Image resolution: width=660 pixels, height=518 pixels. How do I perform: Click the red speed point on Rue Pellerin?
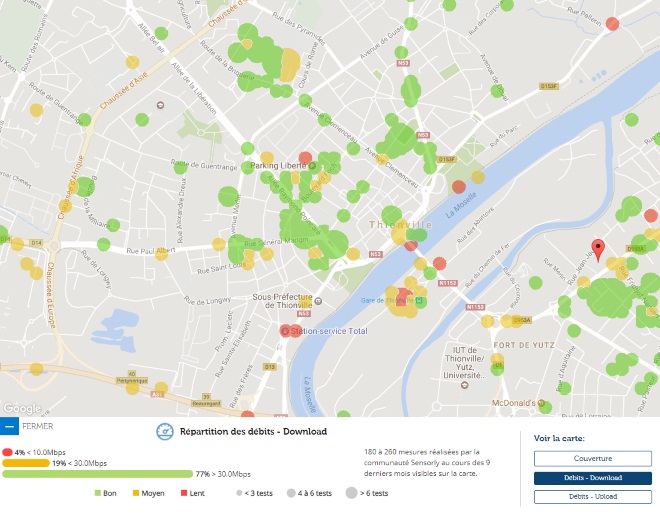[612, 24]
